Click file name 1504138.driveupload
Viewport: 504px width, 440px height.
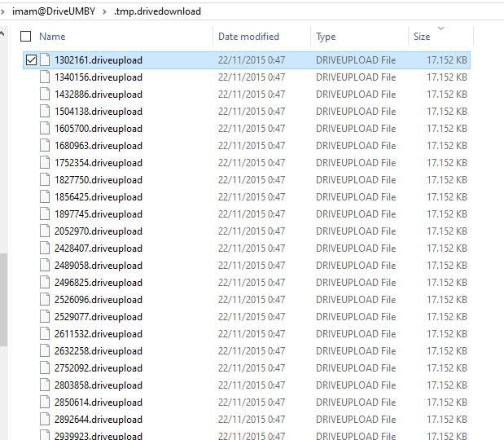coord(99,112)
